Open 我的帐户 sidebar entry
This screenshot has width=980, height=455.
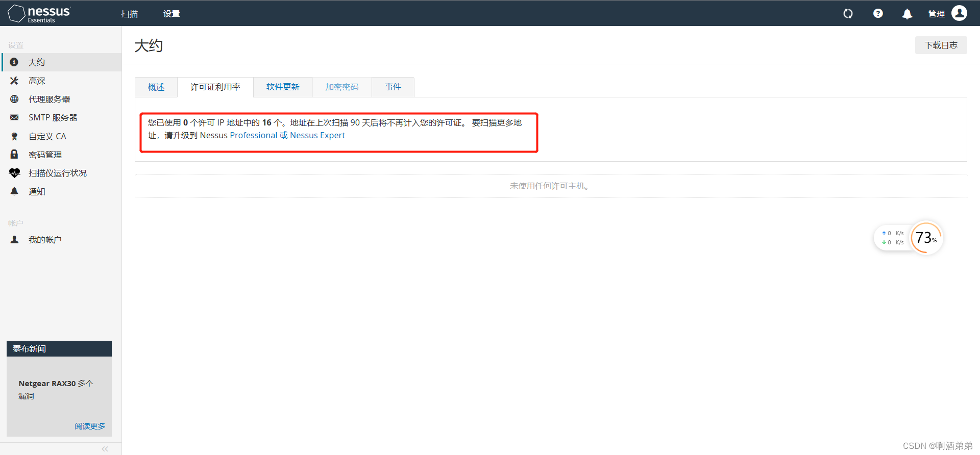pos(61,240)
